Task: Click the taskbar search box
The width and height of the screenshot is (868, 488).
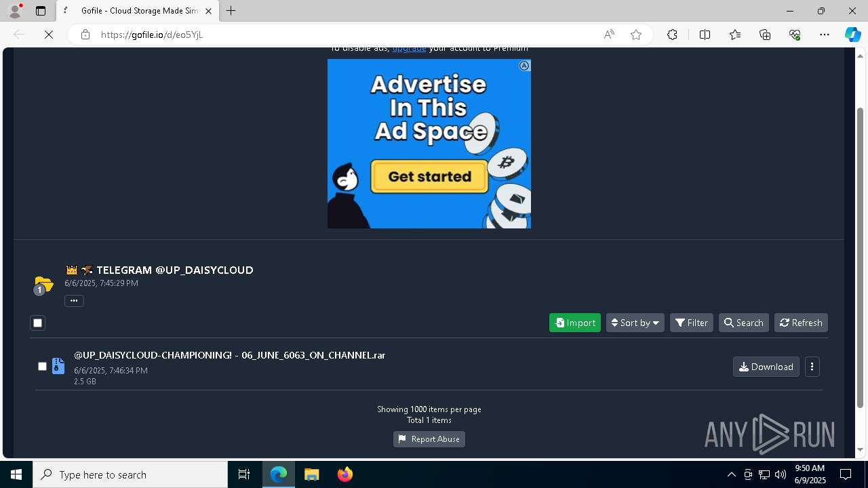Action: (x=130, y=474)
